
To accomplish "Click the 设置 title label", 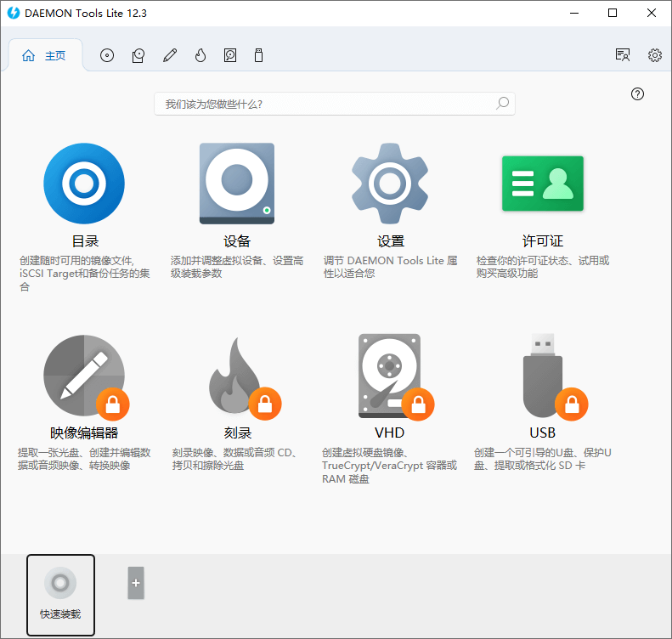I will (x=391, y=241).
